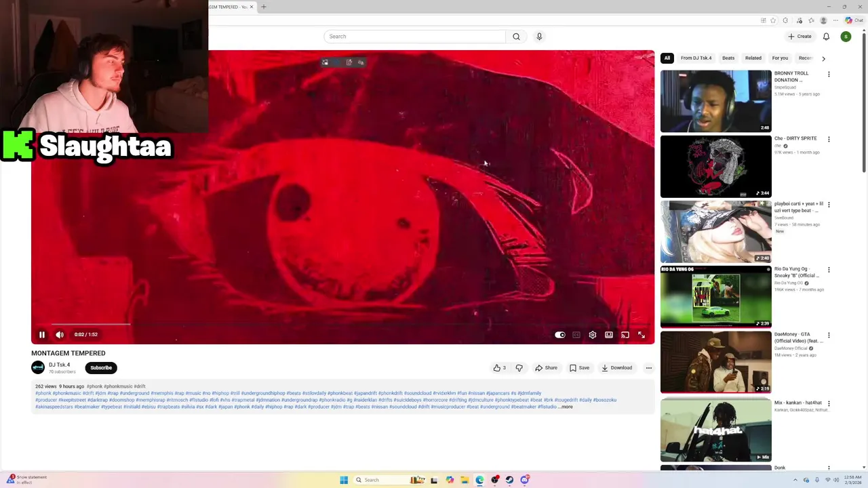Open browser Settings and more menu
The width and height of the screenshot is (868, 488).
point(836,20)
